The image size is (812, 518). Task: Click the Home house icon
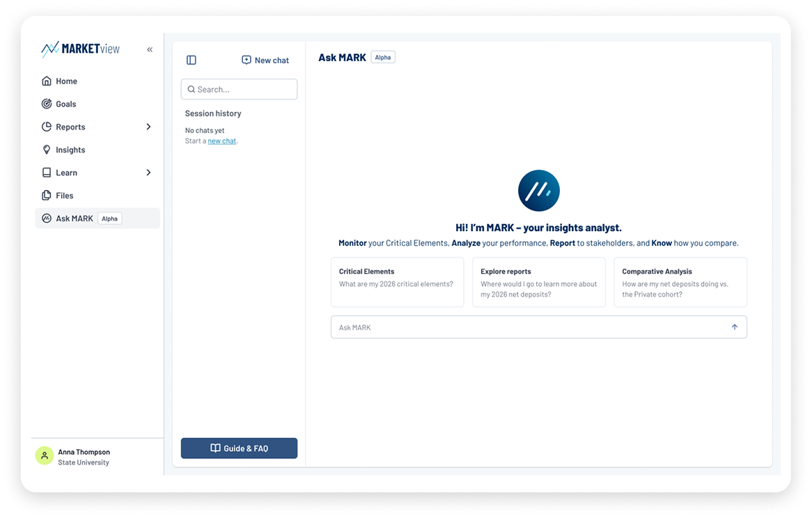click(x=47, y=81)
